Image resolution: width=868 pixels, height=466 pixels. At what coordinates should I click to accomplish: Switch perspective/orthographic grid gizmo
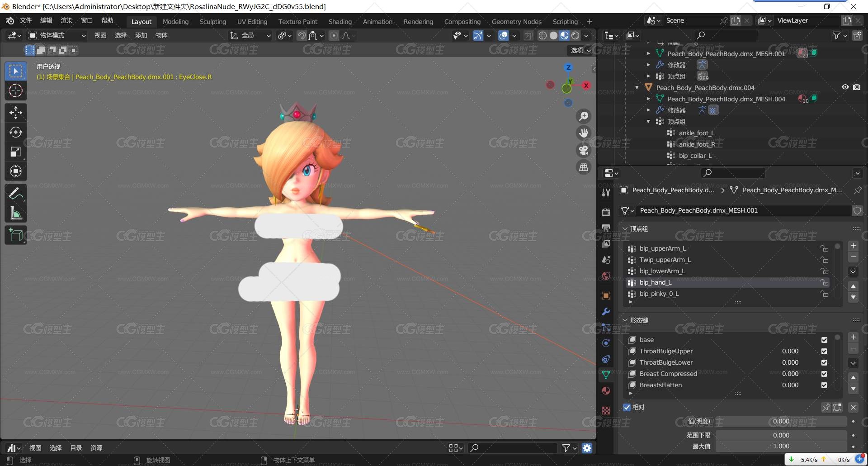tap(584, 167)
